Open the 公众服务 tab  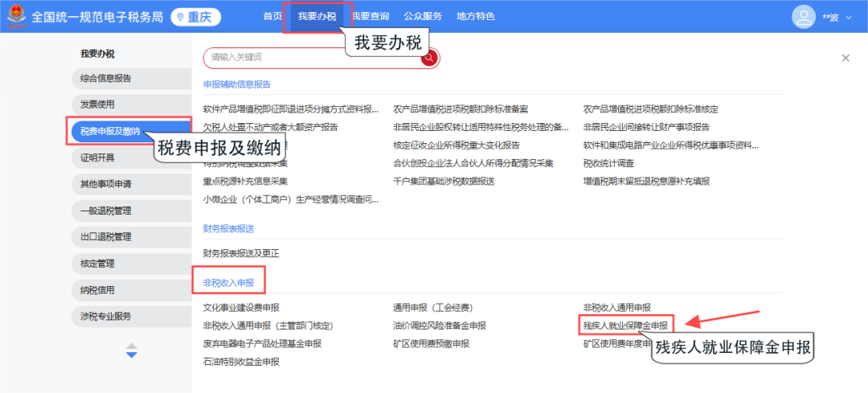pyautogui.click(x=423, y=17)
